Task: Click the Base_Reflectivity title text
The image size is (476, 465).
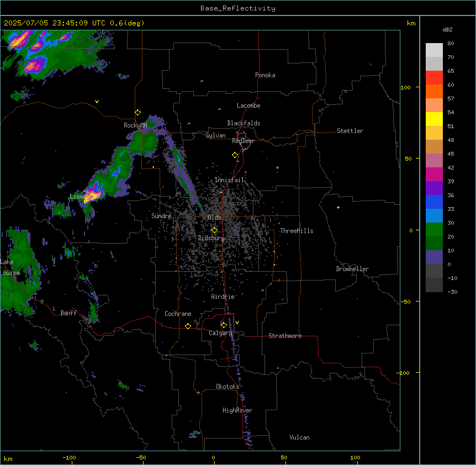Action: (x=238, y=8)
